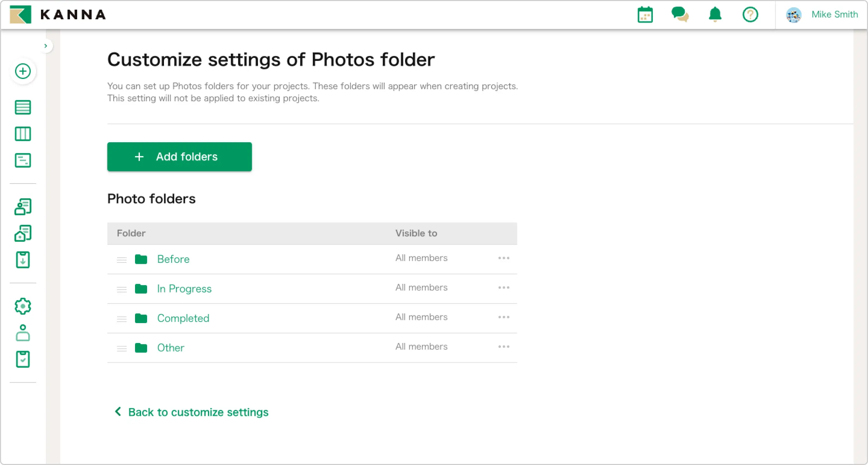
Task: Click the help question mark icon
Action: (750, 15)
